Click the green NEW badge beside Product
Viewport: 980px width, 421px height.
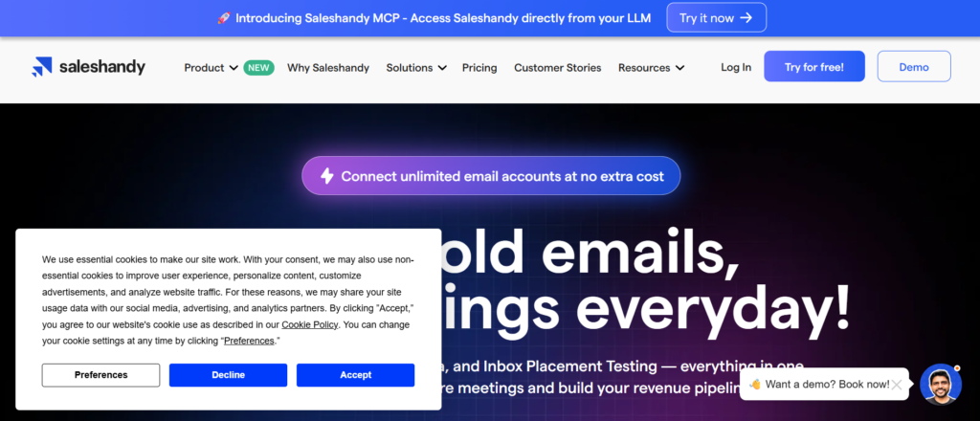click(256, 68)
